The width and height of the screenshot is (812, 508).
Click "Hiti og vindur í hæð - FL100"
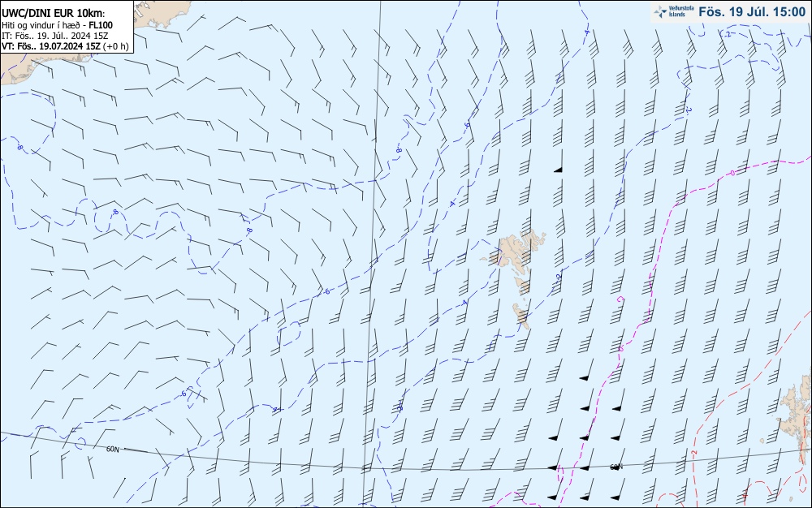click(57, 25)
